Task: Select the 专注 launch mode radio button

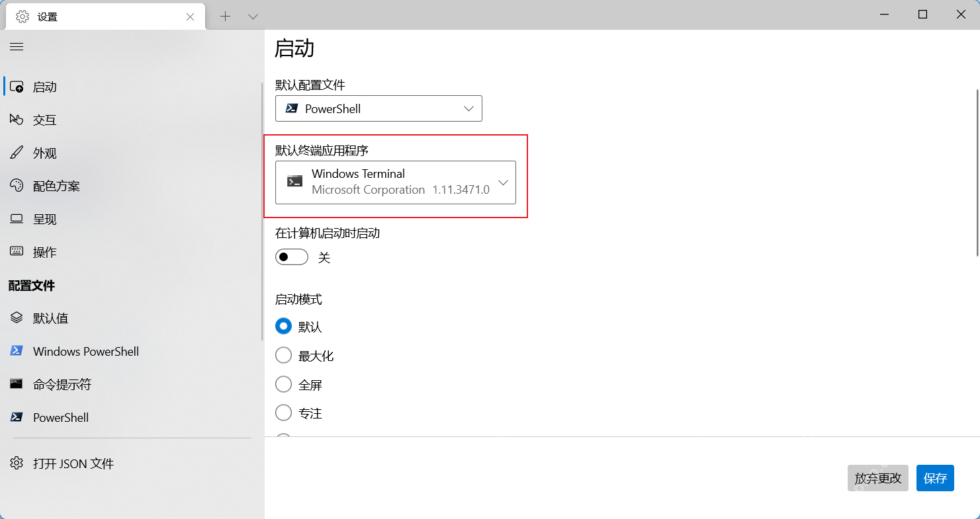Action: (x=283, y=413)
